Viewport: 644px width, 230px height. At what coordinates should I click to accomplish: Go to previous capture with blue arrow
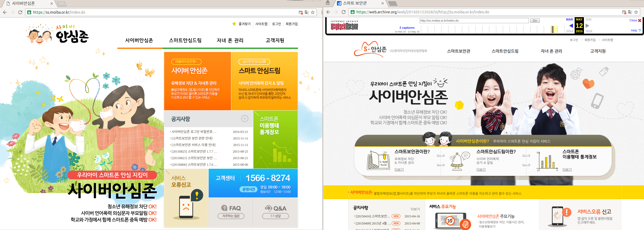coord(571,26)
